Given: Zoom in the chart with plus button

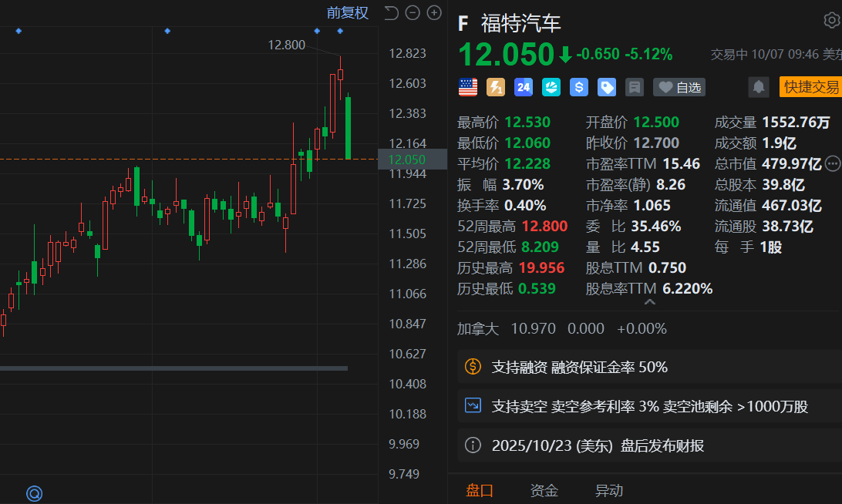Looking at the screenshot, I should pos(434,12).
